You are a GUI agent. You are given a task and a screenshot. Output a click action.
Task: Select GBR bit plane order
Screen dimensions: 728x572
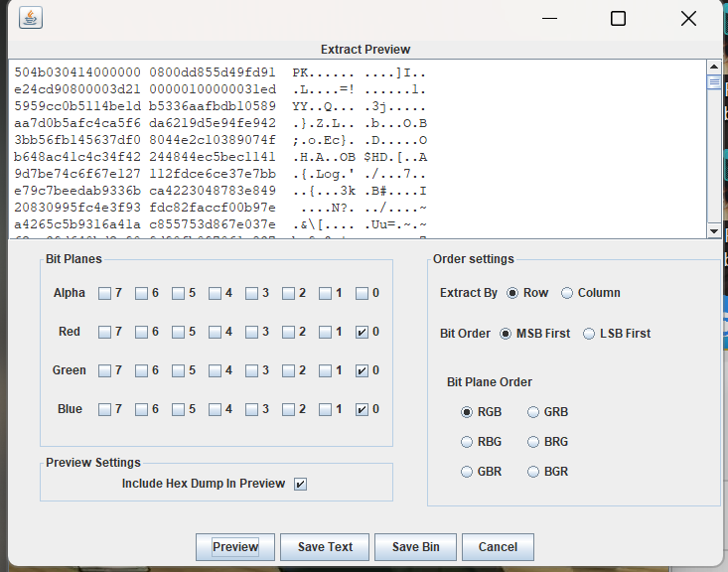click(467, 472)
